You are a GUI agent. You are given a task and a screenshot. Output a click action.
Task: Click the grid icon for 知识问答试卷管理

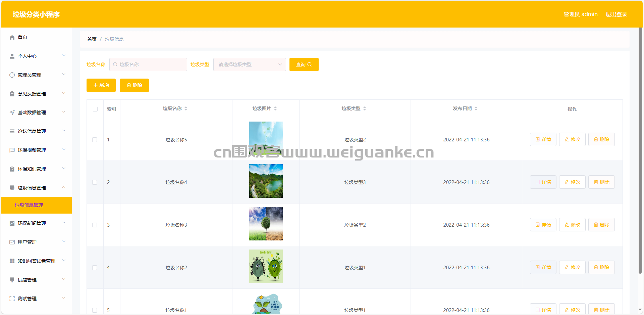pyautogui.click(x=12, y=261)
